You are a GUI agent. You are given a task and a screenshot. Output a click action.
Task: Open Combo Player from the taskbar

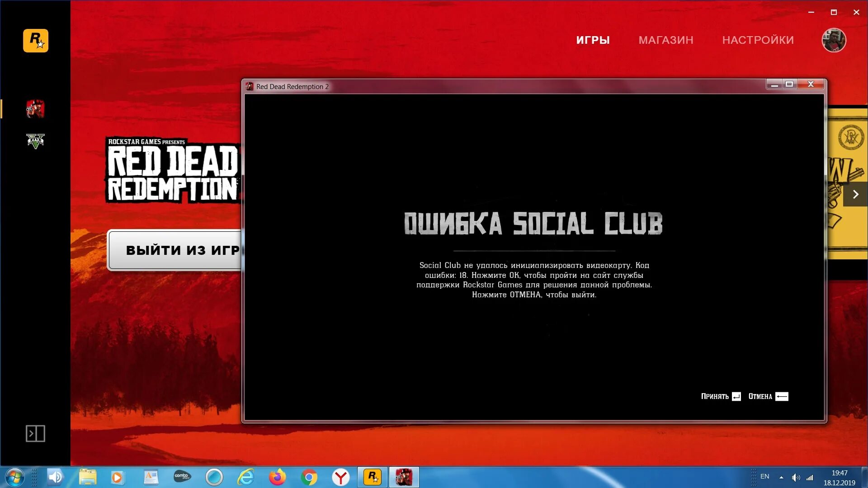[183, 477]
